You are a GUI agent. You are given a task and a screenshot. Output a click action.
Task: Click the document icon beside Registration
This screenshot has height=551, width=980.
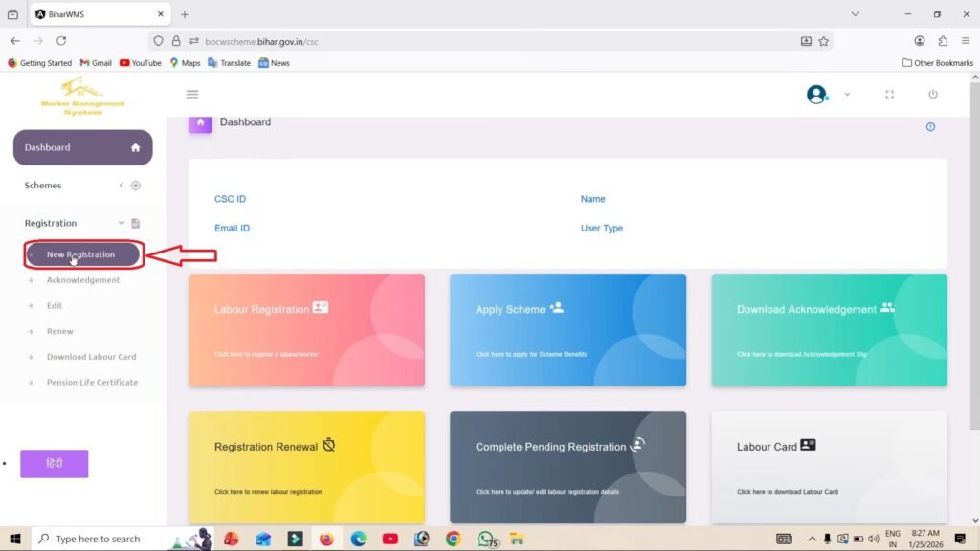[135, 222]
